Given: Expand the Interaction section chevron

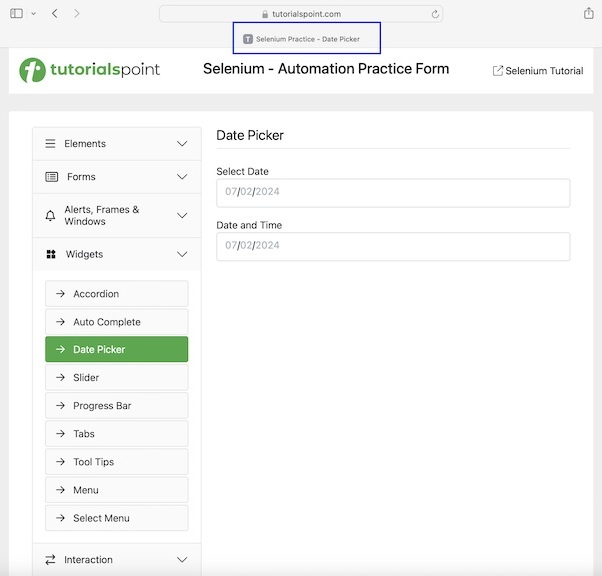Looking at the screenshot, I should click(x=182, y=560).
